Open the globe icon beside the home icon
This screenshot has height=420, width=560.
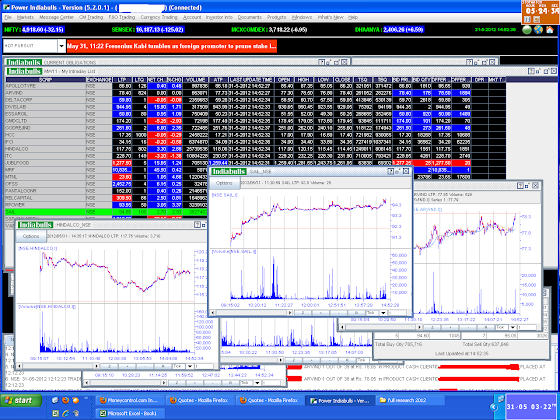pyautogui.click(x=538, y=30)
